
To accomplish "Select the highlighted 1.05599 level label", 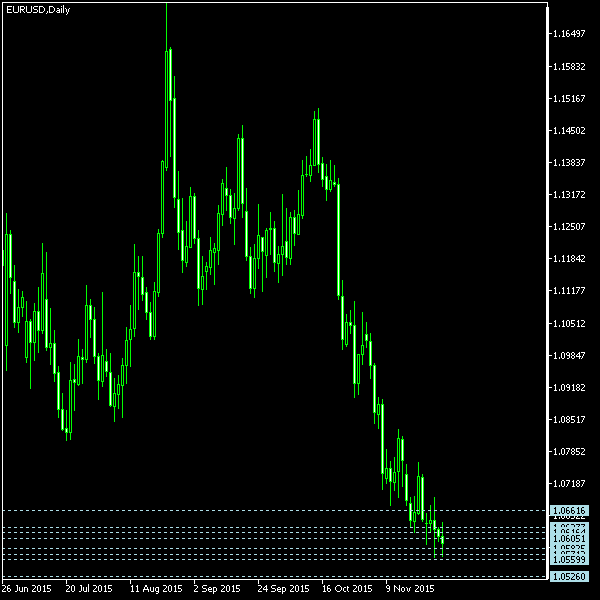I will pos(569,560).
